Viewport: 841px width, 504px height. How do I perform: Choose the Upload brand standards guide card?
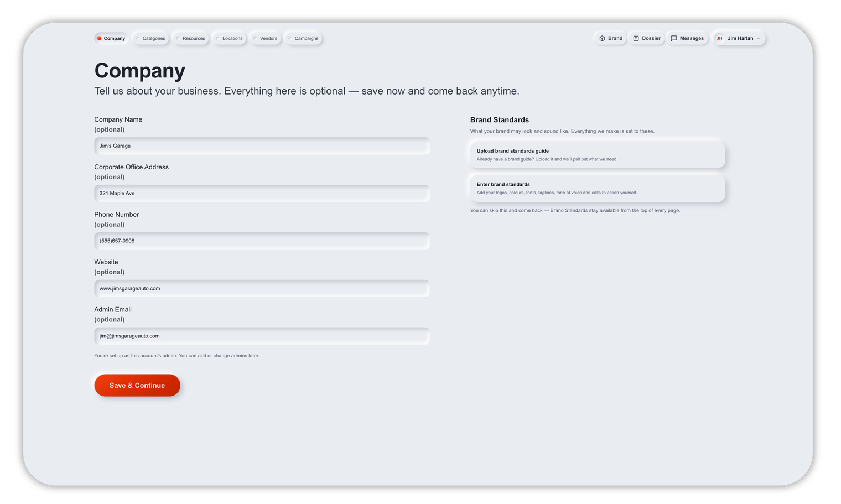point(598,155)
